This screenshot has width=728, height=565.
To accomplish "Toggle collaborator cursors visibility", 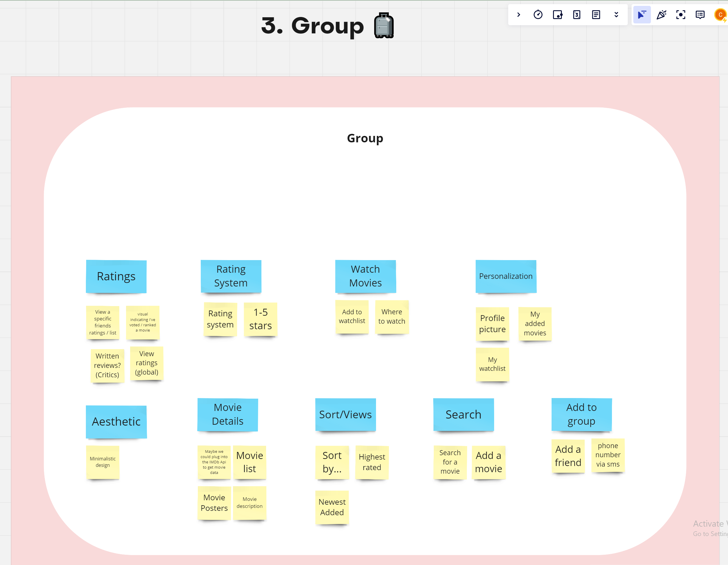I will coord(642,15).
